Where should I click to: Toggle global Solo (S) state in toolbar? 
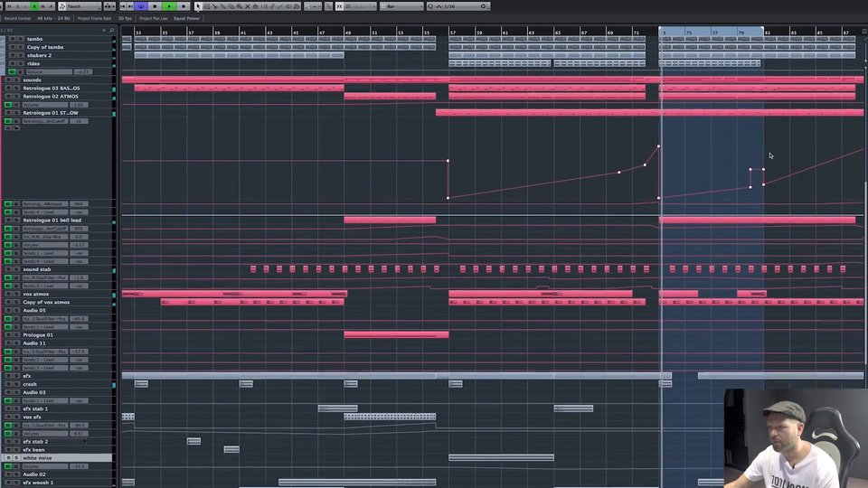[17, 6]
